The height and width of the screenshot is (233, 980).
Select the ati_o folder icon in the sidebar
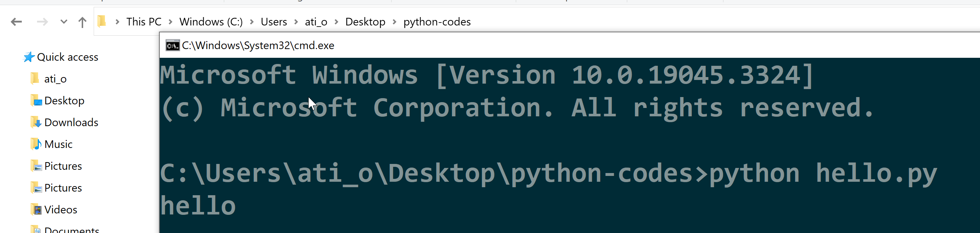34,79
